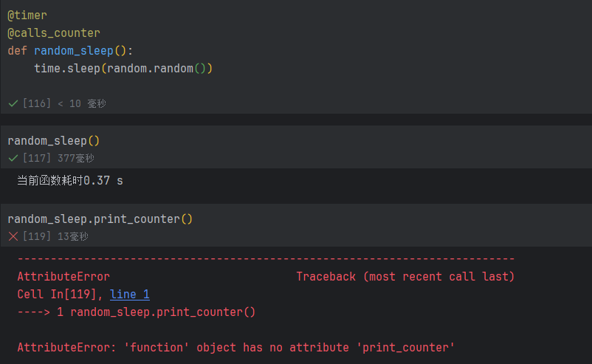The height and width of the screenshot is (364, 592).
Task: Click the green checkmark status of cell 116
Action: [13, 103]
